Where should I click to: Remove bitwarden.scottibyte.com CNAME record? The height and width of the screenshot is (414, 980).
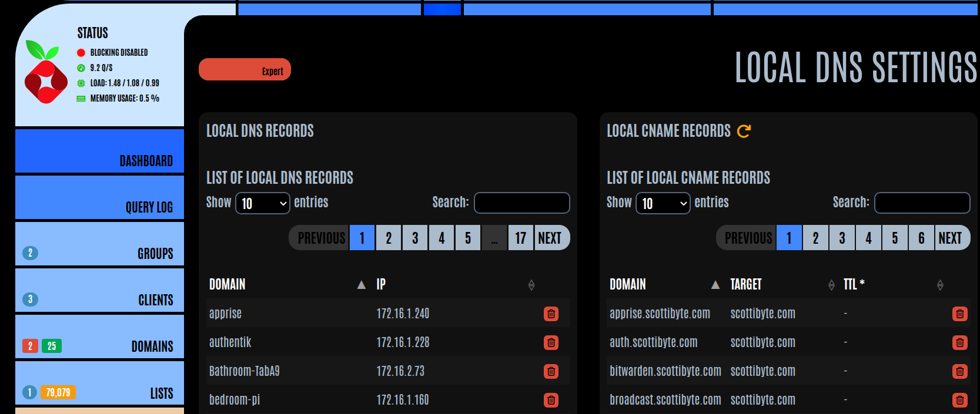pyautogui.click(x=959, y=371)
